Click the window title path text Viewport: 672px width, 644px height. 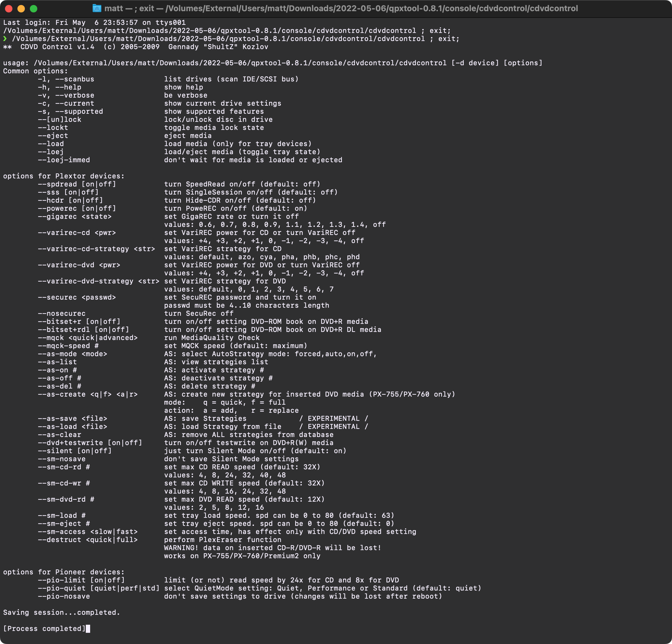point(336,8)
